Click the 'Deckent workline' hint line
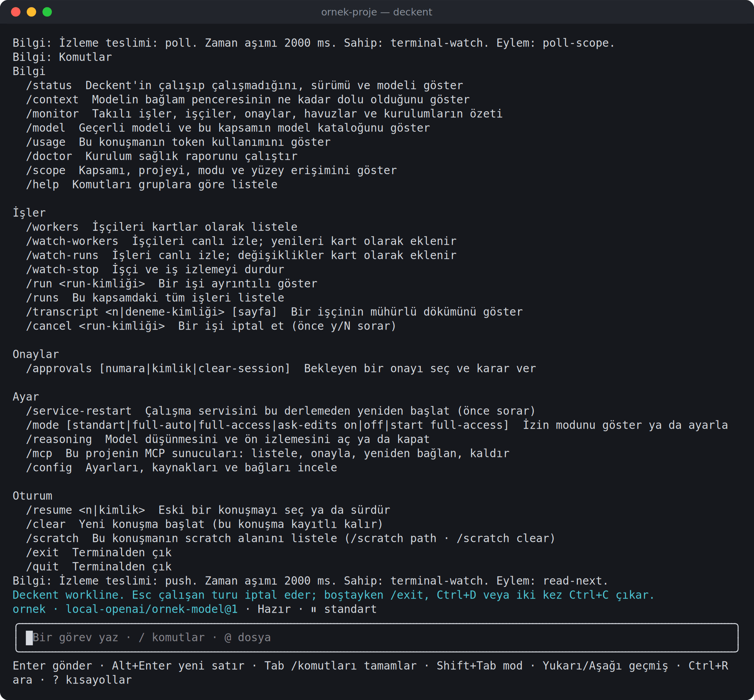This screenshot has width=754, height=700. tap(333, 595)
